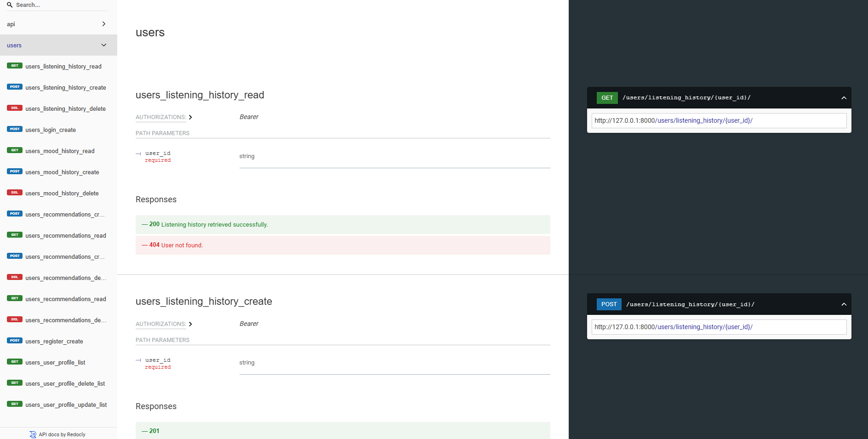Click user_id parameter in users_listening_history_read section
Screen dimensions: 868x439
[158, 153]
